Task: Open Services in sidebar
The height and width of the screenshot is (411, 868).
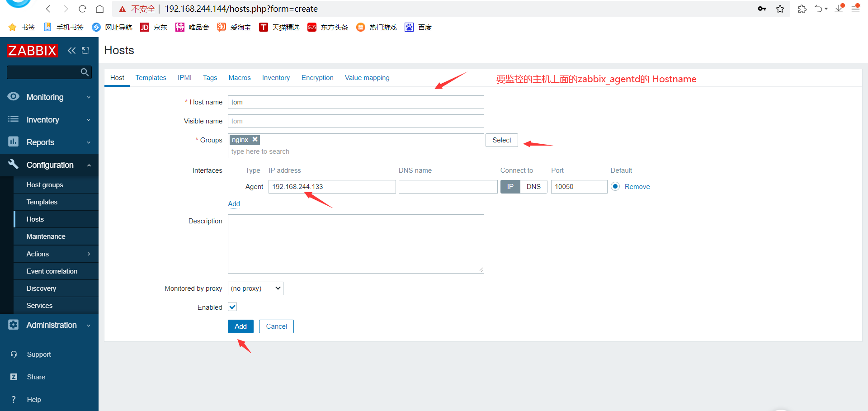Action: 56,306
